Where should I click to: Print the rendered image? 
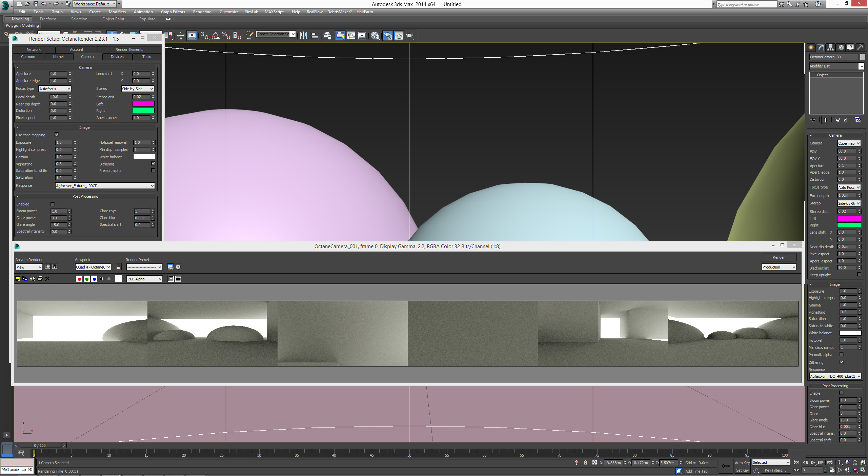[40, 279]
